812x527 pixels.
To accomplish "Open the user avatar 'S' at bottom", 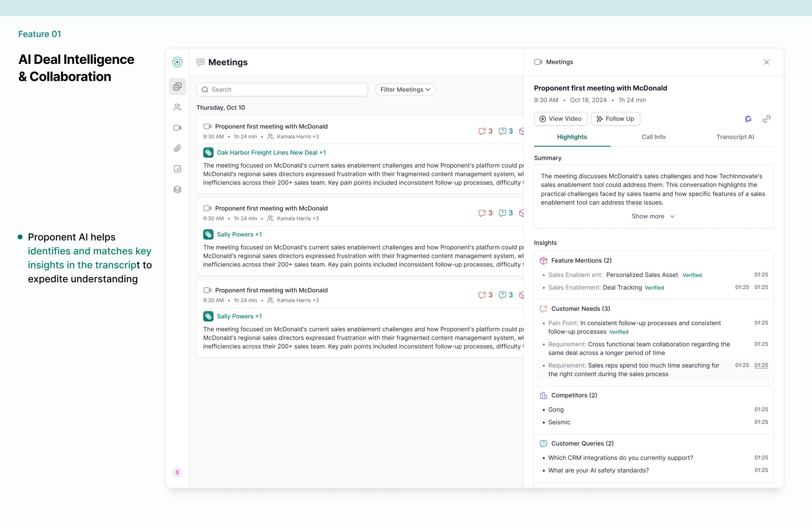I will [x=177, y=472].
